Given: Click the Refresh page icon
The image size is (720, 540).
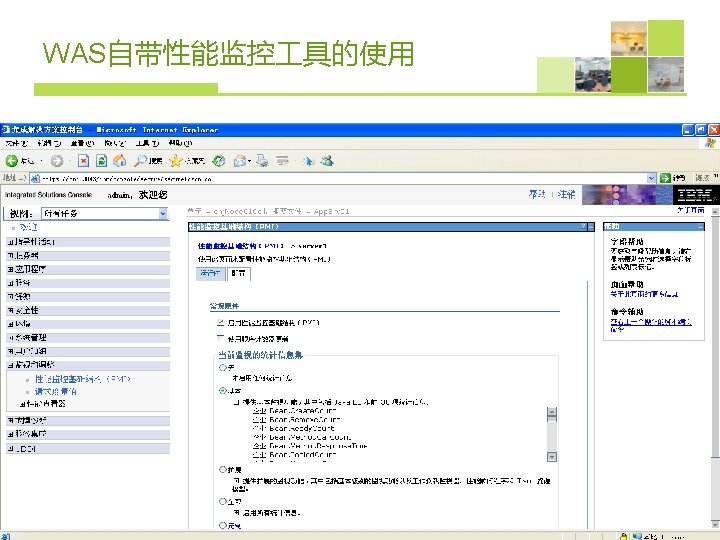Looking at the screenshot, I should tap(101, 161).
